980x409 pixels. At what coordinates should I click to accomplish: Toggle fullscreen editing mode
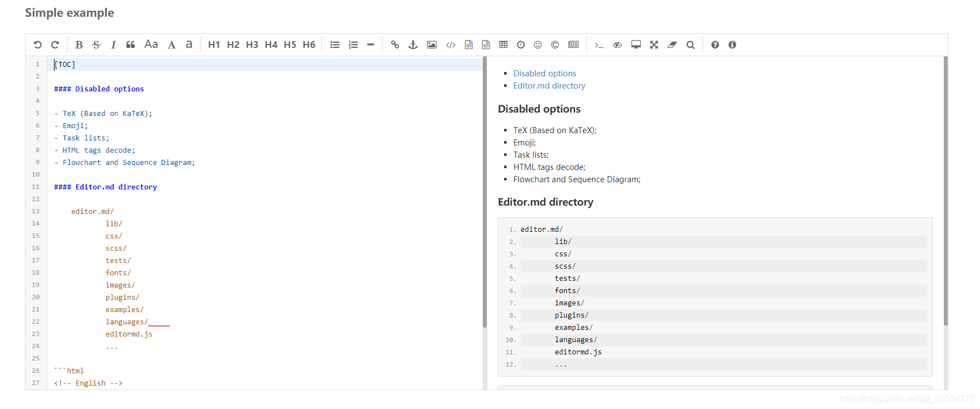coord(654,45)
